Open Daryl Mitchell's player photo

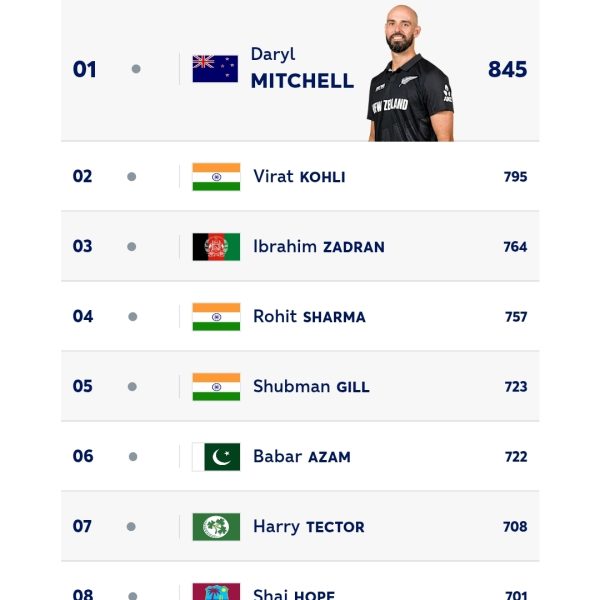click(x=410, y=75)
